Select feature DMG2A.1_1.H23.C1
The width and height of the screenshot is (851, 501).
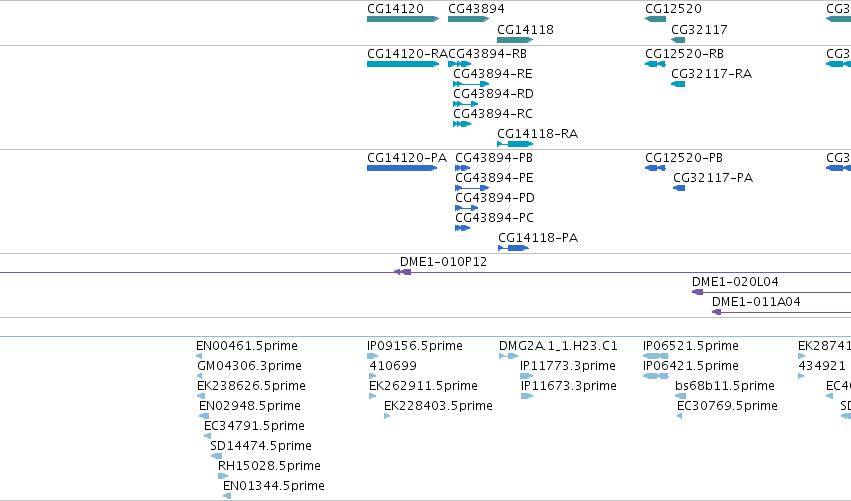pos(558,346)
